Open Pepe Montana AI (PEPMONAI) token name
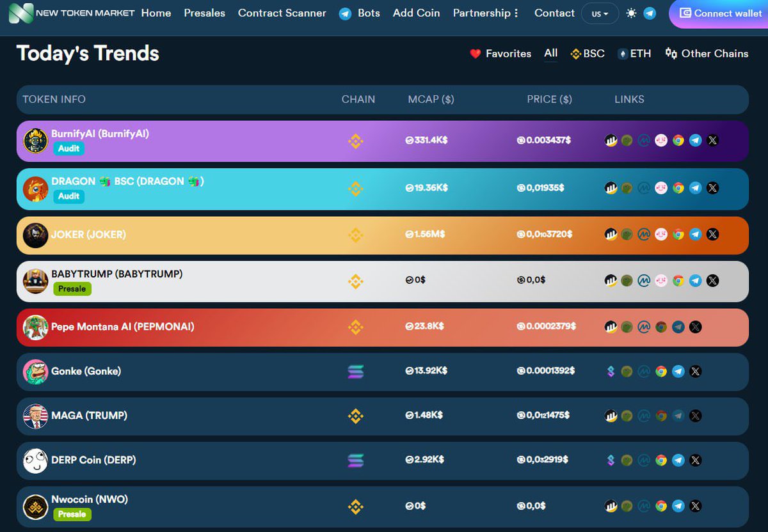 [123, 327]
